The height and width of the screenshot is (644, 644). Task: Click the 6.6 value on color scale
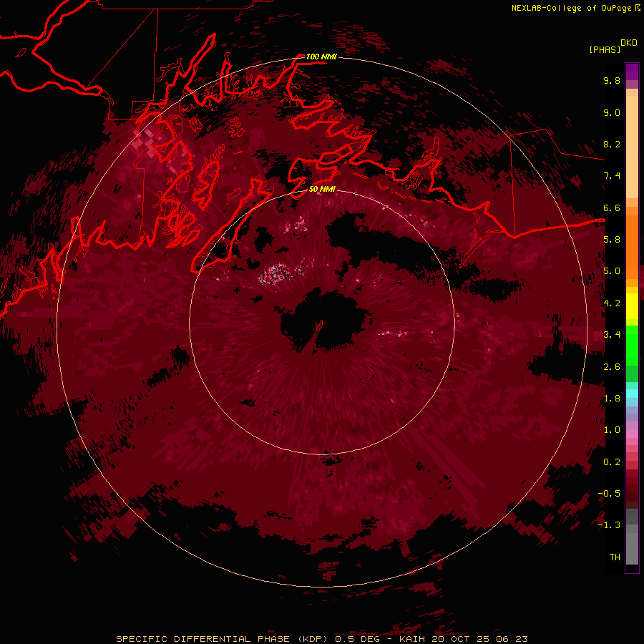tap(612, 208)
